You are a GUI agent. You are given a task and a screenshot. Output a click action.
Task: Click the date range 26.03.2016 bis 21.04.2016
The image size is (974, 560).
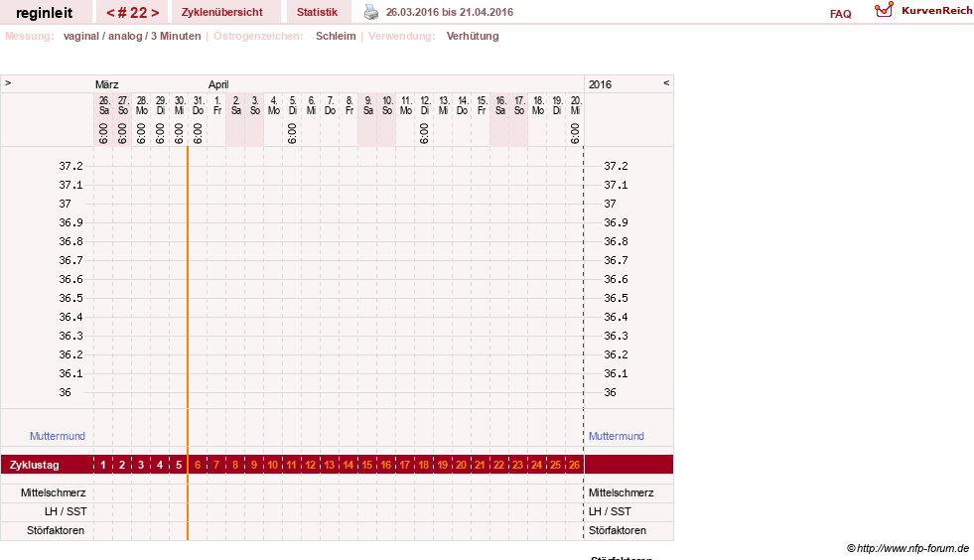pos(450,12)
